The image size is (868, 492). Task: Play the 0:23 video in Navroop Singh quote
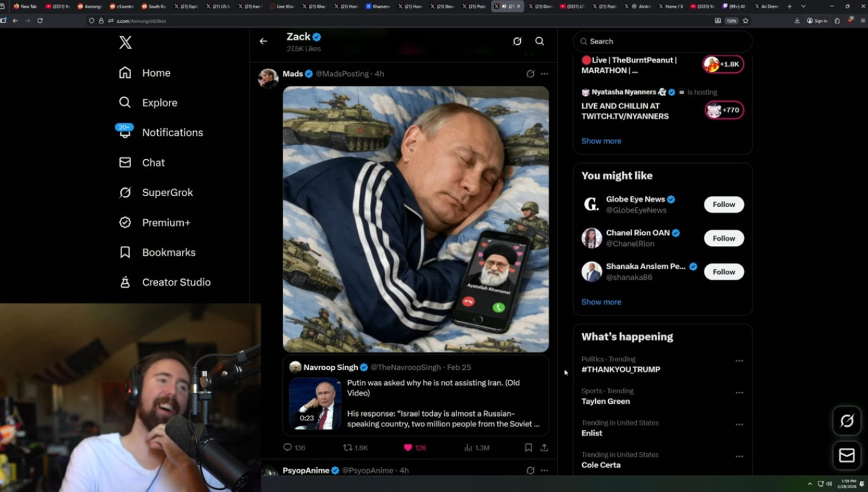point(316,403)
